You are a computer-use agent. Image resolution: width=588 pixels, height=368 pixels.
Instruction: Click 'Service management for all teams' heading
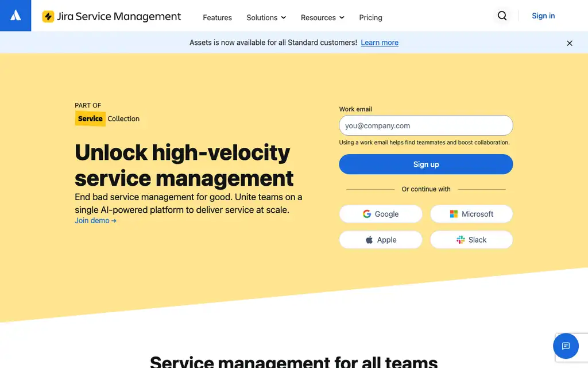click(x=293, y=362)
